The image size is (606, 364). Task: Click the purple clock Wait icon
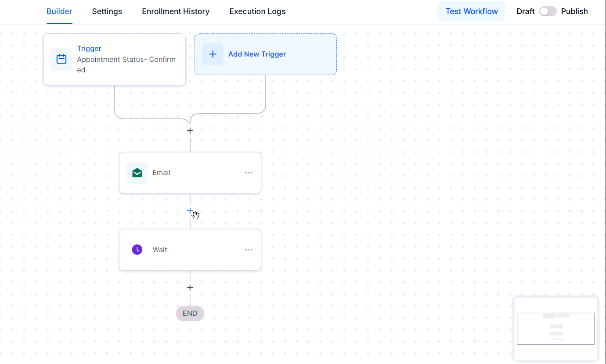click(x=137, y=250)
